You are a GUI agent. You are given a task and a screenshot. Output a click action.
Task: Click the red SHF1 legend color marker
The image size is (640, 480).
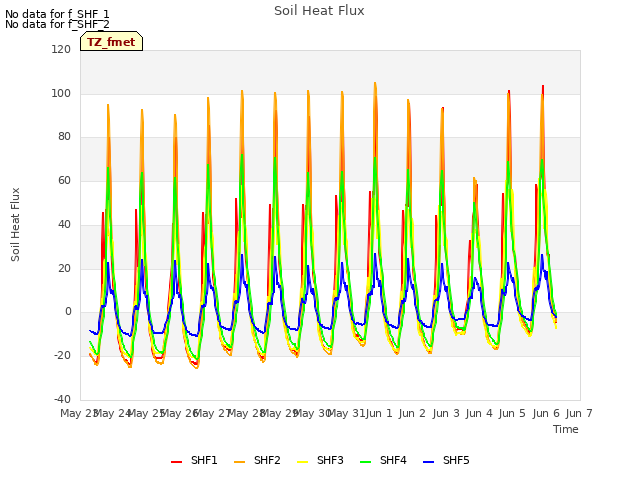[176, 462]
